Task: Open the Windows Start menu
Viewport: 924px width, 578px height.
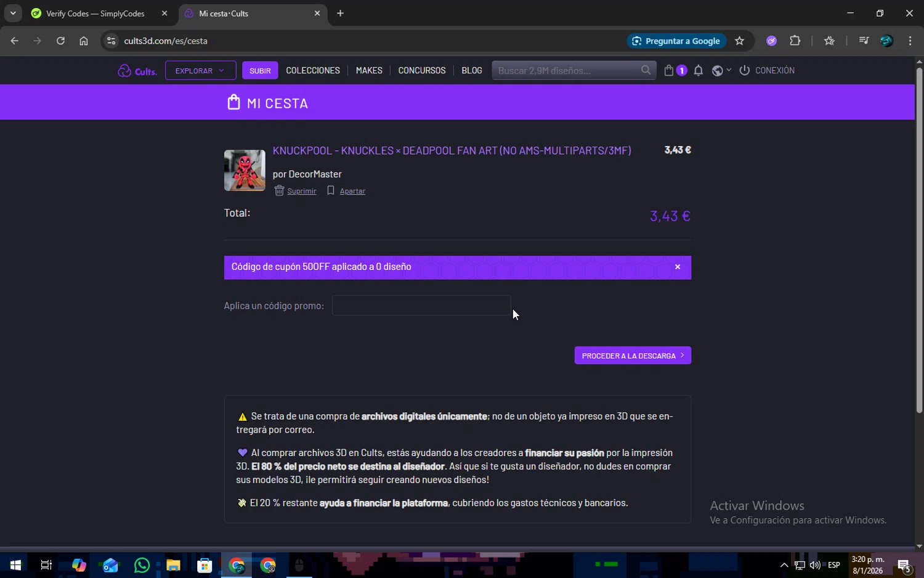Action: tap(15, 565)
